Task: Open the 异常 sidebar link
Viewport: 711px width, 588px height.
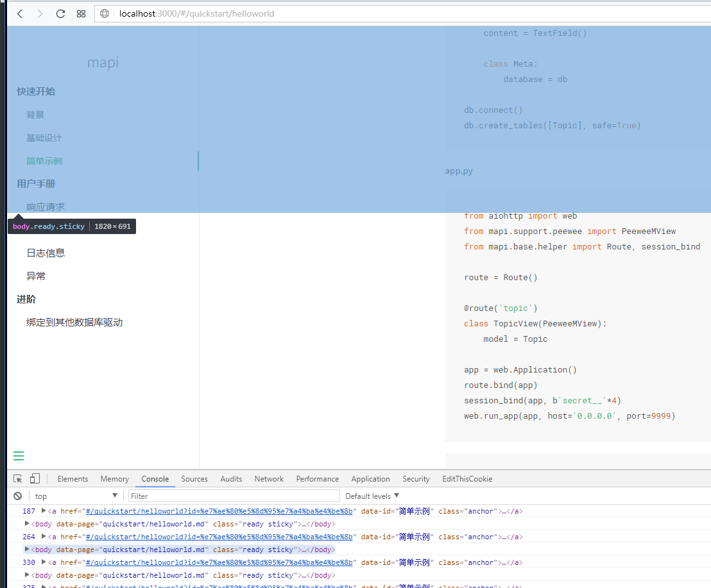Action: 36,276
